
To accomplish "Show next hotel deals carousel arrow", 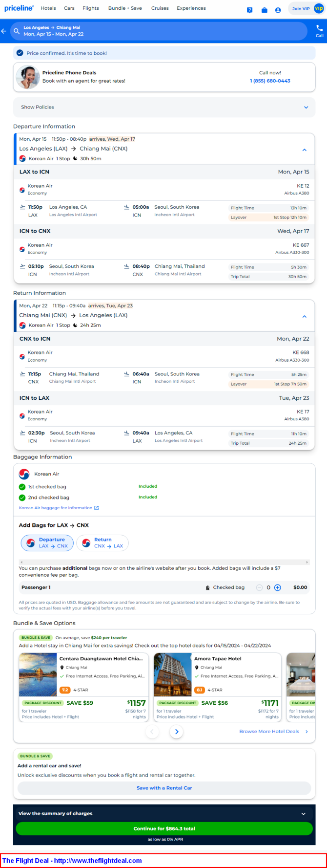I will 177,732.
